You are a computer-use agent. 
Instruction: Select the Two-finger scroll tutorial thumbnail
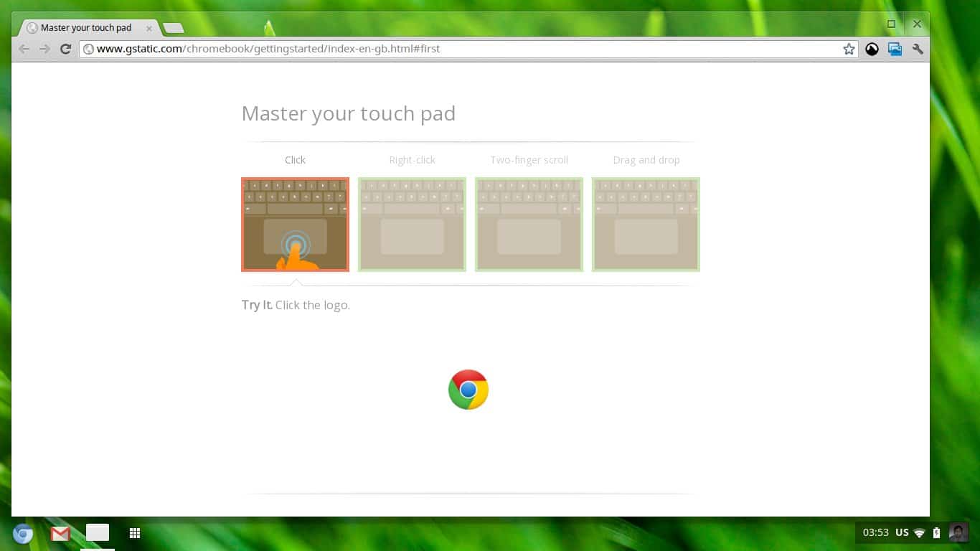(x=529, y=225)
